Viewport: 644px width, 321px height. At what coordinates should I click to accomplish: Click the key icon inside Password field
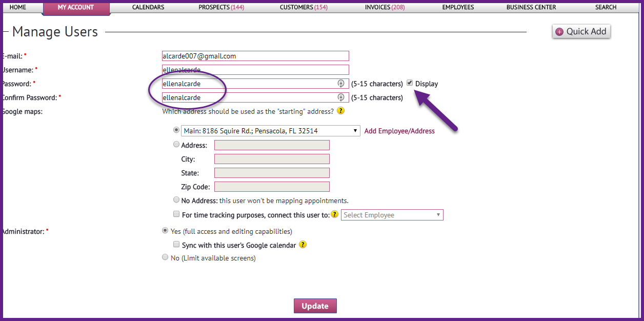click(x=340, y=84)
